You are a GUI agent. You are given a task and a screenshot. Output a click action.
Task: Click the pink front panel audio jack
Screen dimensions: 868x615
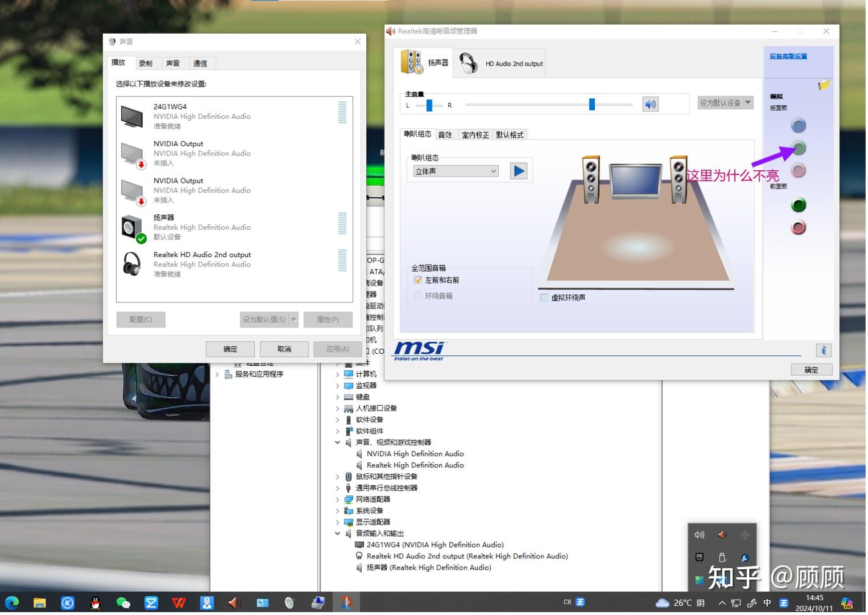(798, 227)
